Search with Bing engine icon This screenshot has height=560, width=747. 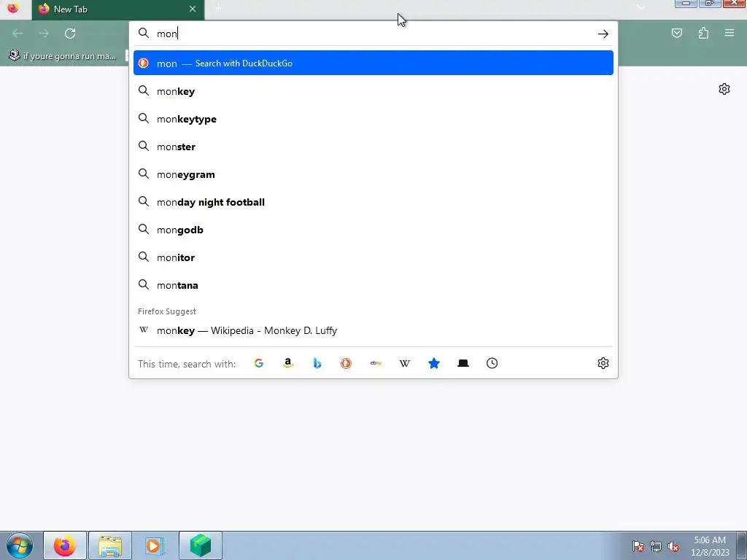(x=317, y=363)
